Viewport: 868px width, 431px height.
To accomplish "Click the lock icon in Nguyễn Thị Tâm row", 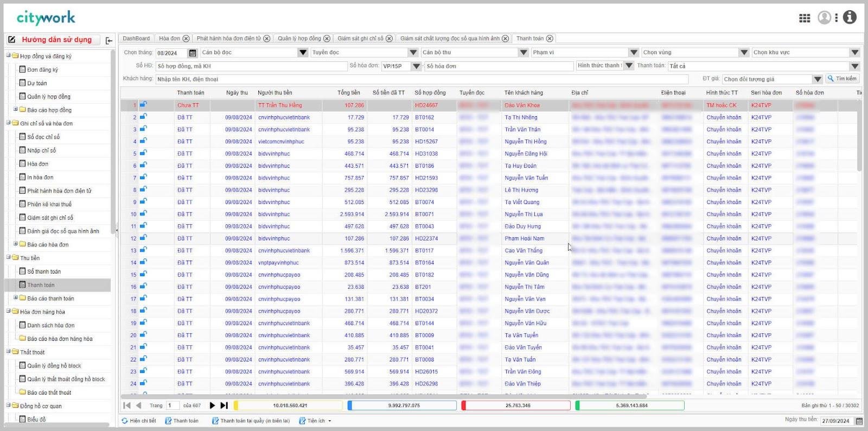I will (143, 286).
